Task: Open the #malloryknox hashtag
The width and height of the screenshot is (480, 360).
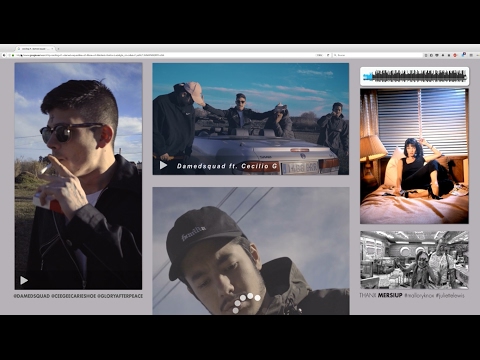Action: point(420,295)
